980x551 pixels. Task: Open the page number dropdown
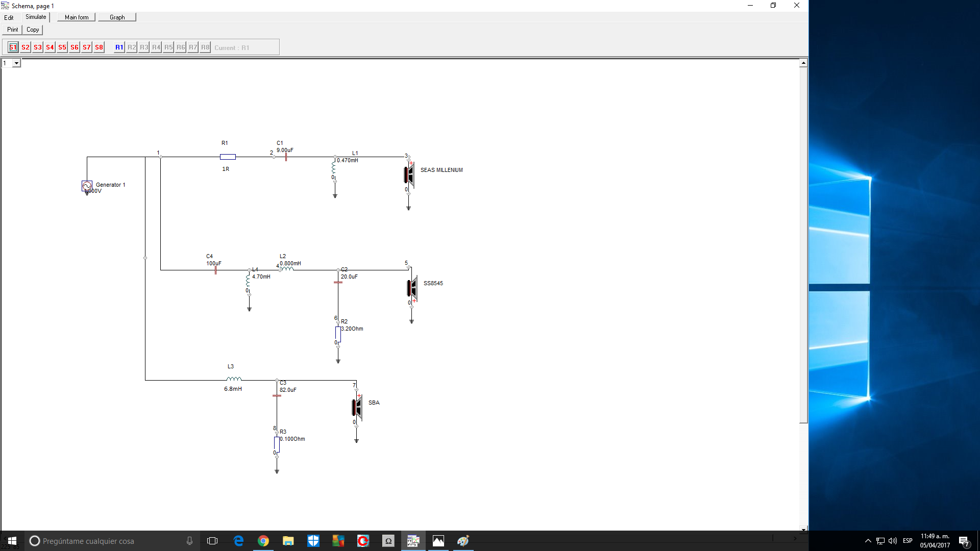coord(16,63)
